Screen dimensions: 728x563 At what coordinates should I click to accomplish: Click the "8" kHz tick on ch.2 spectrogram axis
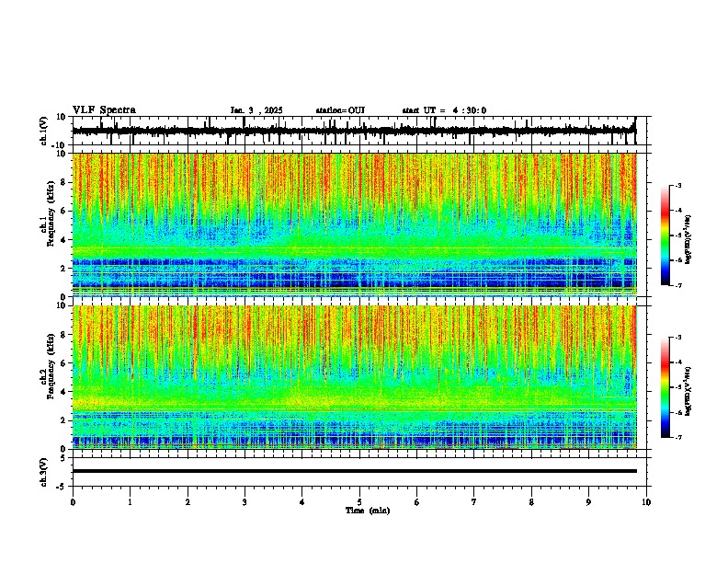(x=63, y=335)
